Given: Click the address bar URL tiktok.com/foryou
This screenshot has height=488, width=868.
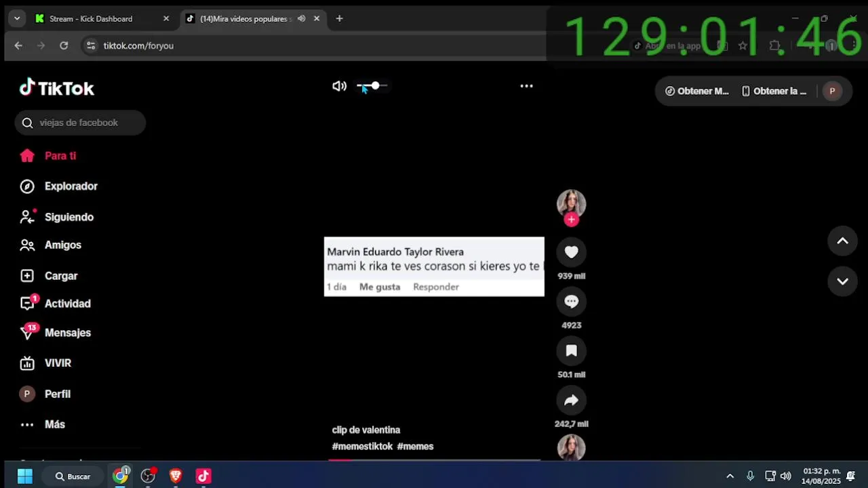Looking at the screenshot, I should pos(138,45).
